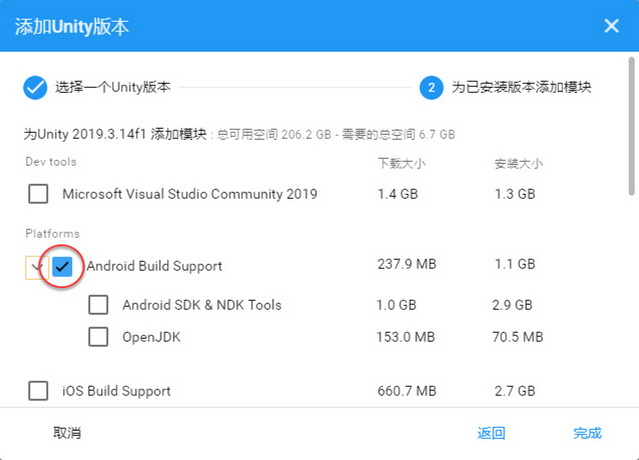
Task: Uncheck Android Build Support checkbox
Action: coord(62,266)
